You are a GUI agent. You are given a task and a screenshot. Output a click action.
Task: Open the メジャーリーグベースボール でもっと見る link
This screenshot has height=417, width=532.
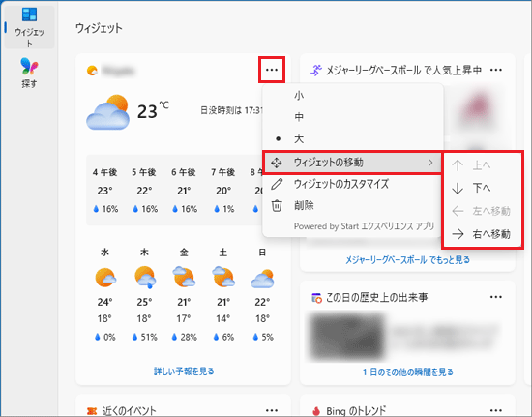click(x=407, y=260)
